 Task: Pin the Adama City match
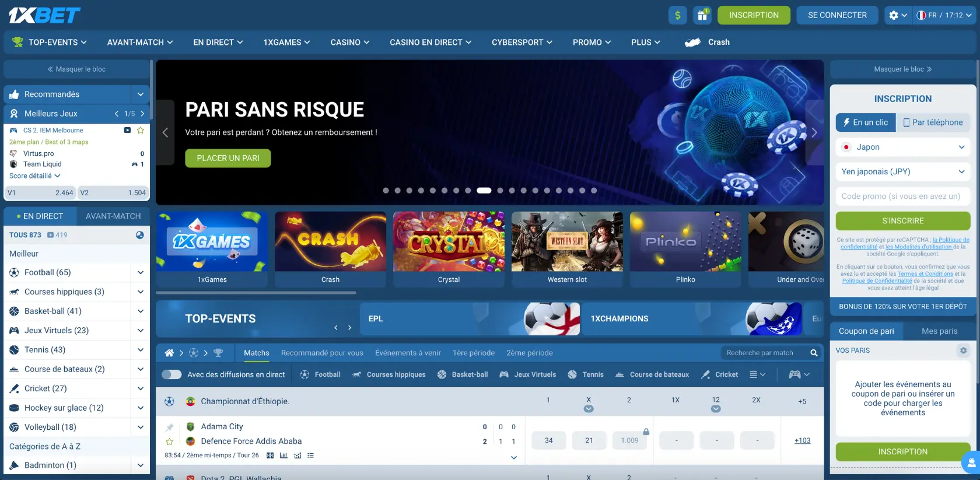click(x=170, y=427)
